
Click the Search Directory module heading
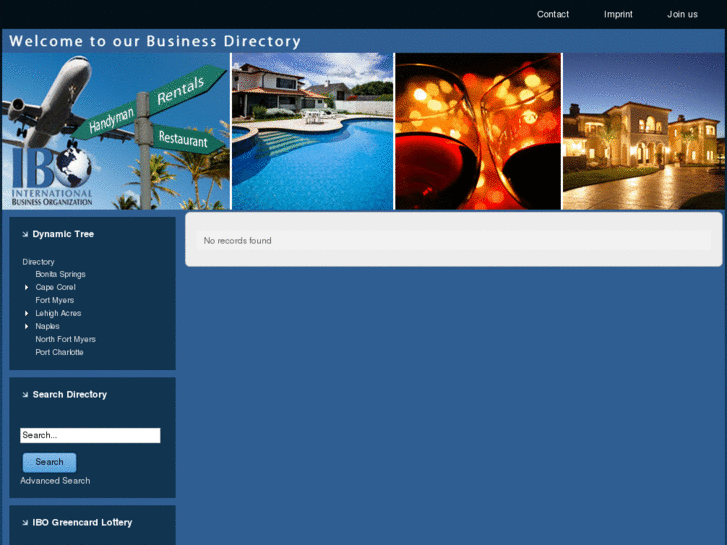click(70, 395)
